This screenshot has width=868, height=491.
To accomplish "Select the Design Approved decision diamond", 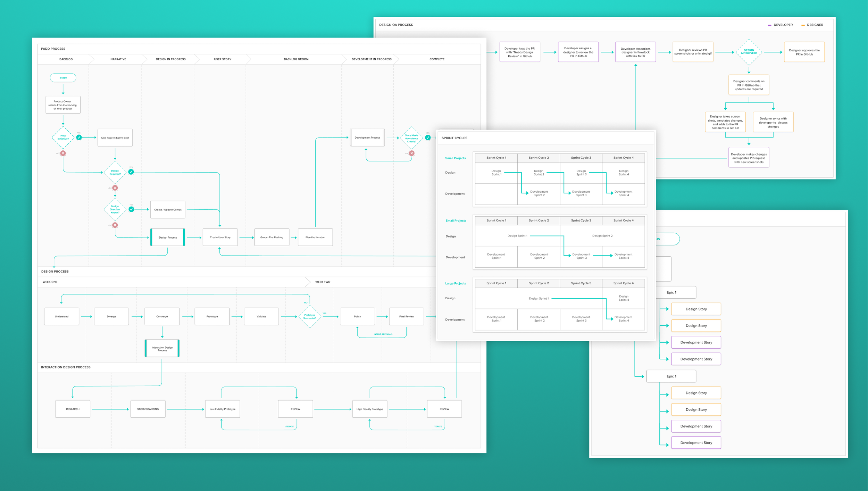I will coord(750,52).
